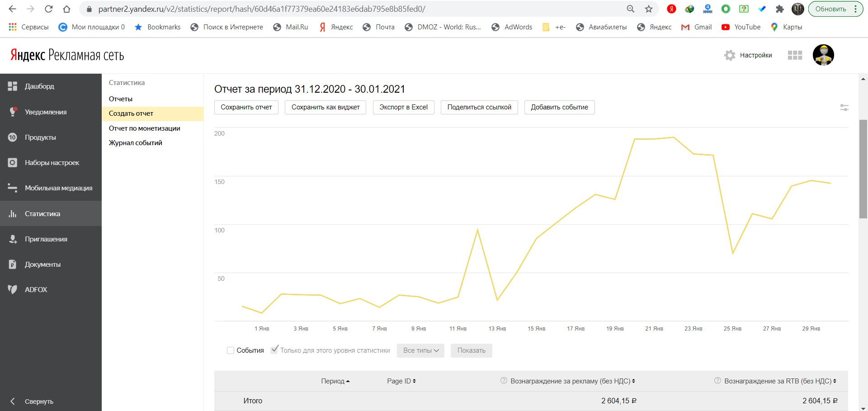The width and height of the screenshot is (868, 411).
Task: Click the Документы sidebar label
Action: point(43,265)
